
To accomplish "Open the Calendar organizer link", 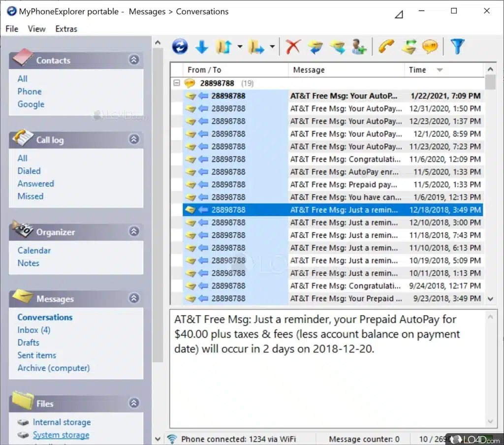I will coord(34,251).
